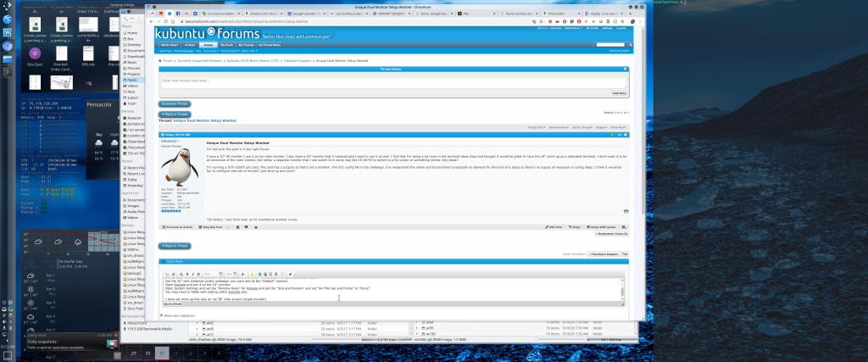Click the Add Note button
Viewport: 868px width, 362px height.
pos(620,93)
